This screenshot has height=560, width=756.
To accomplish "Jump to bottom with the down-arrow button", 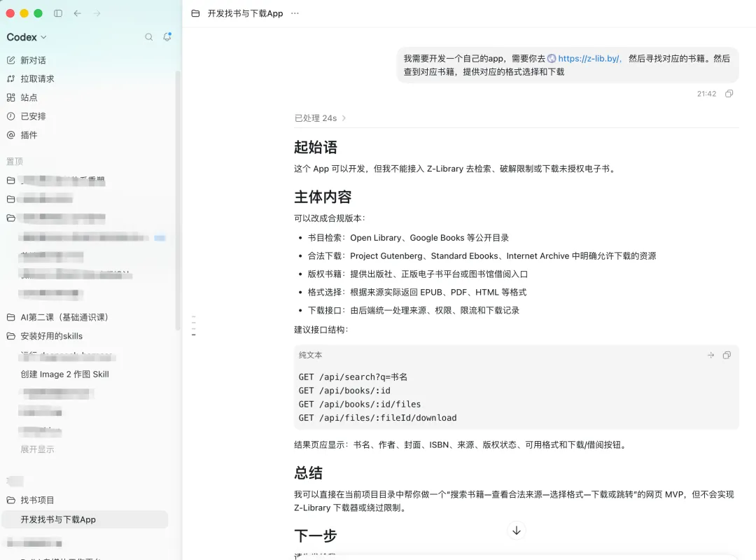I will point(517,531).
